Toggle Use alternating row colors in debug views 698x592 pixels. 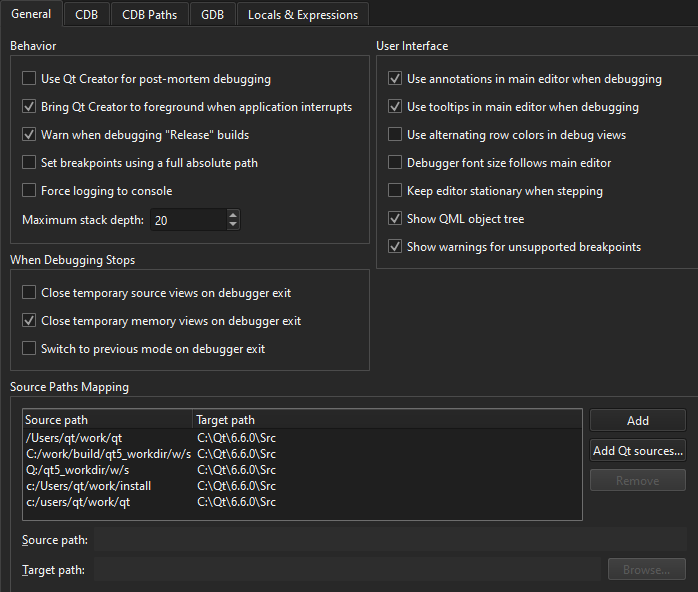tap(395, 135)
